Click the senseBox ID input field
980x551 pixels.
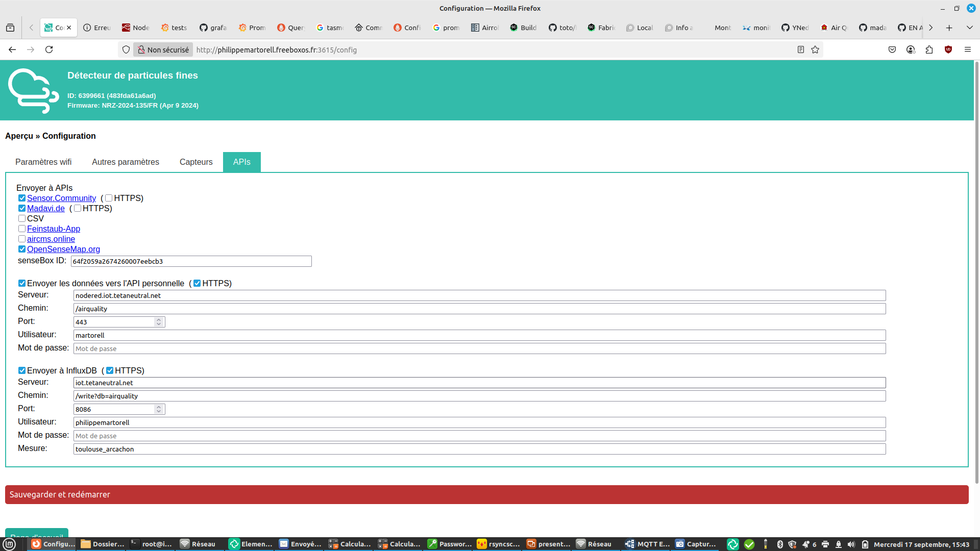(x=191, y=261)
